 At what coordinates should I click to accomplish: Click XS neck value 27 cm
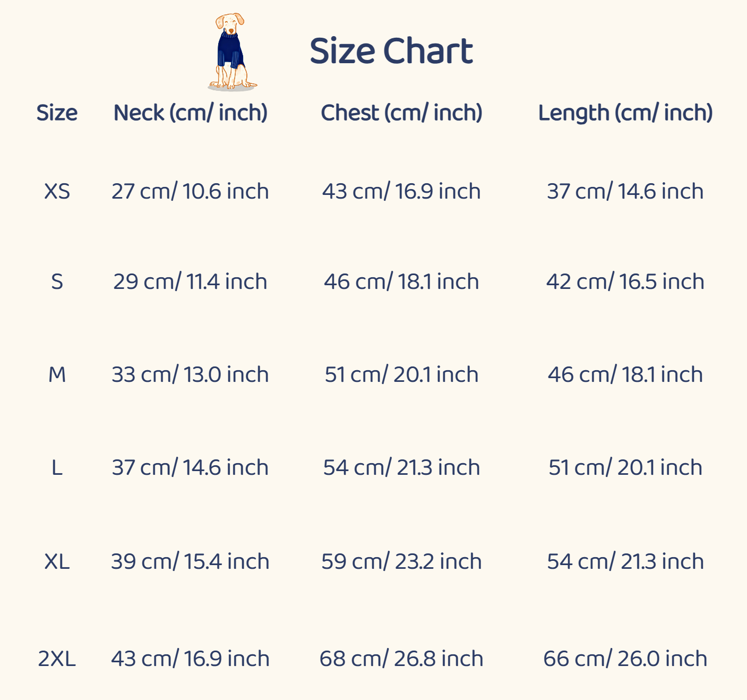pos(190,191)
